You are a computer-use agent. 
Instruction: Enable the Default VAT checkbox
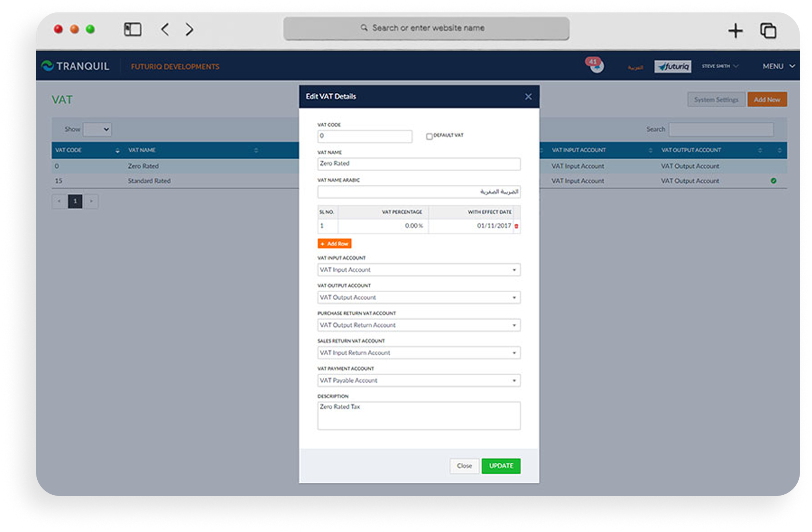click(x=429, y=137)
